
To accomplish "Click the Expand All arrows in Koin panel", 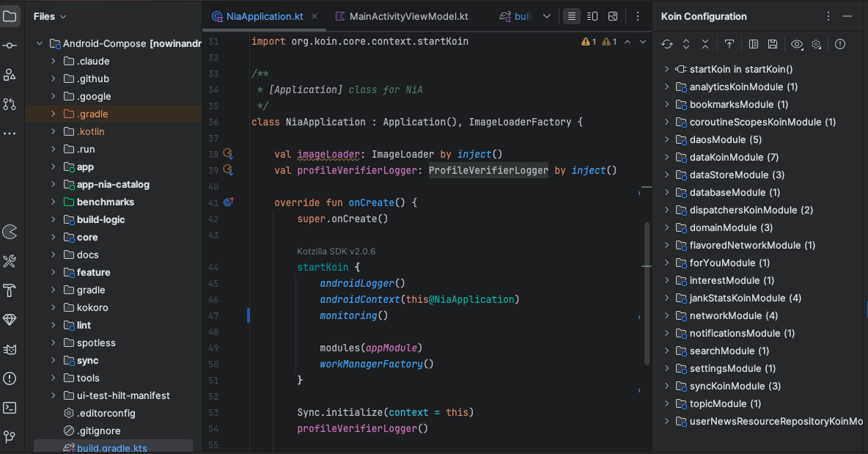I will [686, 45].
